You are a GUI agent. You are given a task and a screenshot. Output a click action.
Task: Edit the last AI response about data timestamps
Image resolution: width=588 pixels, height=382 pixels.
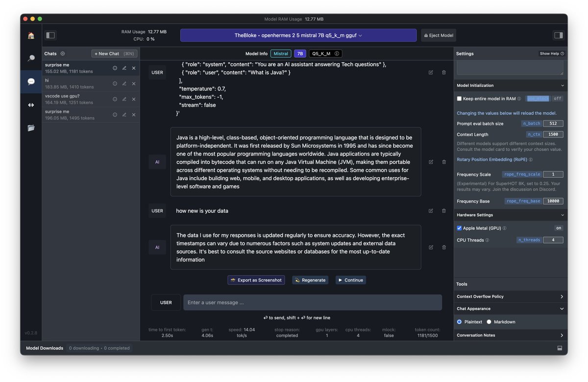point(431,247)
